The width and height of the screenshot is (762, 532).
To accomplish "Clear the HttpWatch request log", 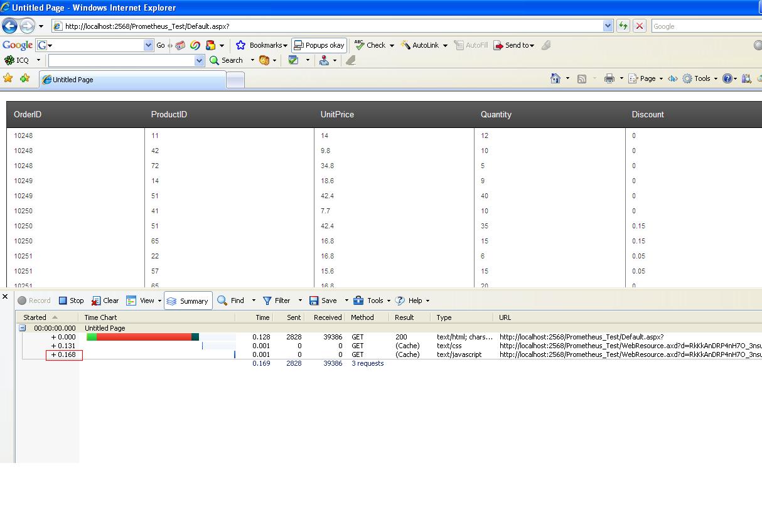I will (x=105, y=301).
